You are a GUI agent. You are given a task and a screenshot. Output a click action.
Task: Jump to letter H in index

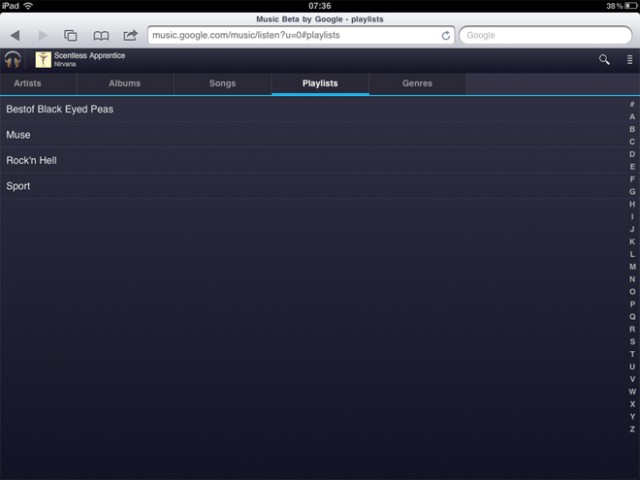point(632,204)
